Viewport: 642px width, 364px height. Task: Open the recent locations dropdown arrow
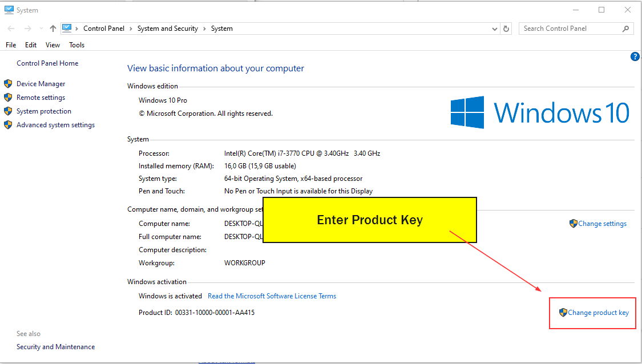41,29
